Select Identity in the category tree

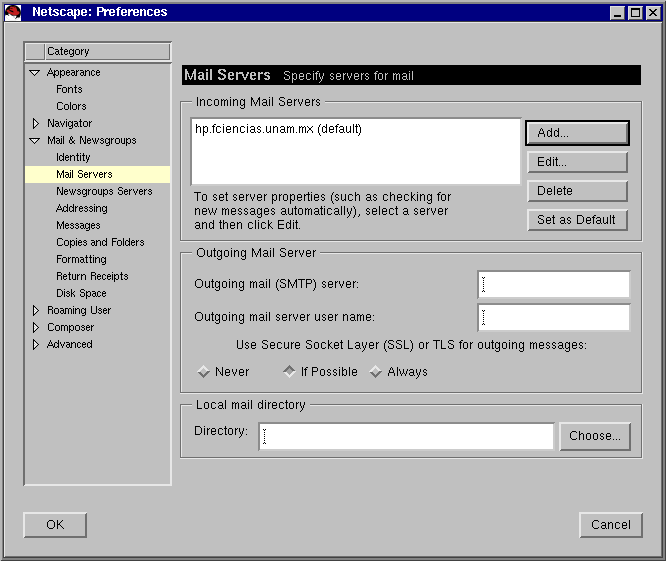(x=73, y=157)
